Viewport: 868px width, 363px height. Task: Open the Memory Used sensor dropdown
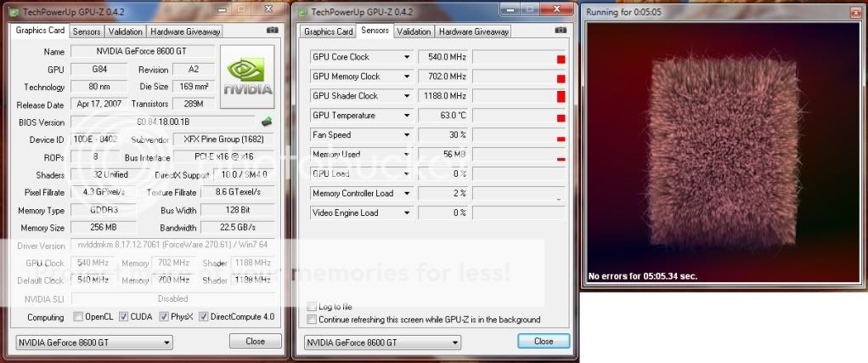407,154
